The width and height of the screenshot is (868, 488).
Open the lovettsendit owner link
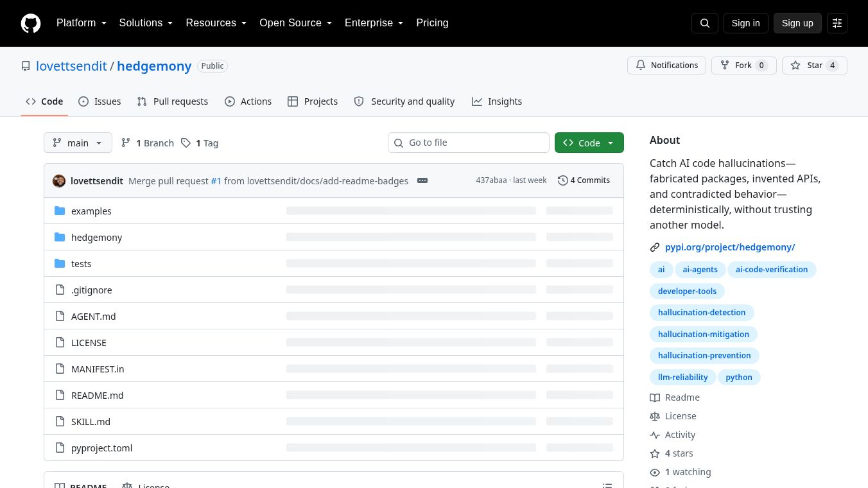click(71, 66)
